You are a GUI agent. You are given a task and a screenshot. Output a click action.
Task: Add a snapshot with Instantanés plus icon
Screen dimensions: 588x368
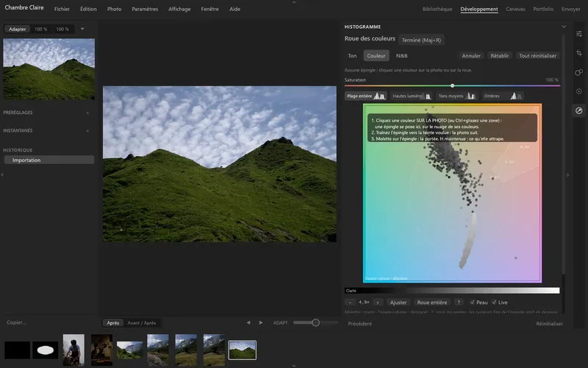pos(87,131)
